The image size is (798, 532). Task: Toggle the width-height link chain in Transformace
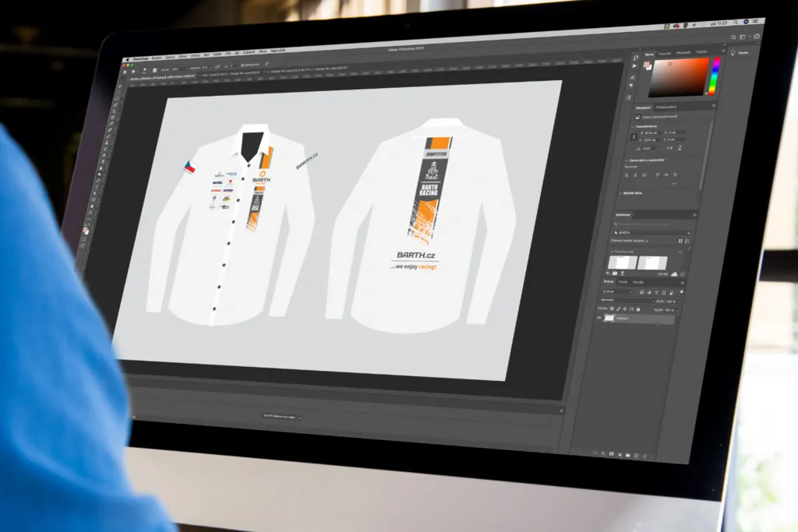point(633,136)
